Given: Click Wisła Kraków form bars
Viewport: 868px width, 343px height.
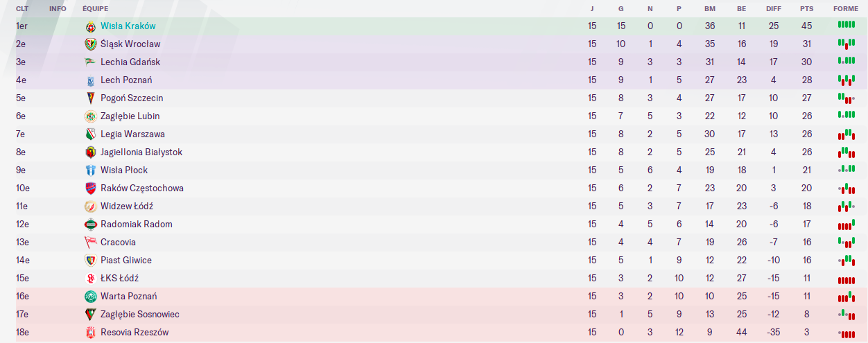Looking at the screenshot, I should click(x=846, y=25).
